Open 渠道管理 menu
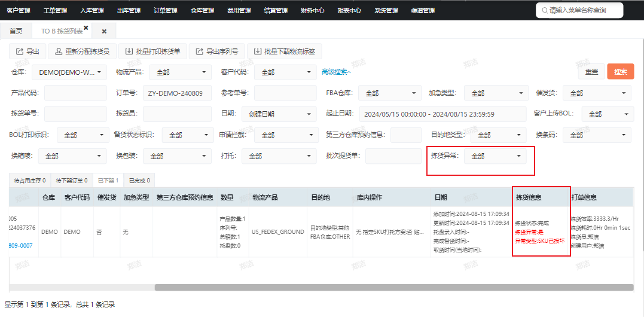644x317 pixels. [x=423, y=10]
